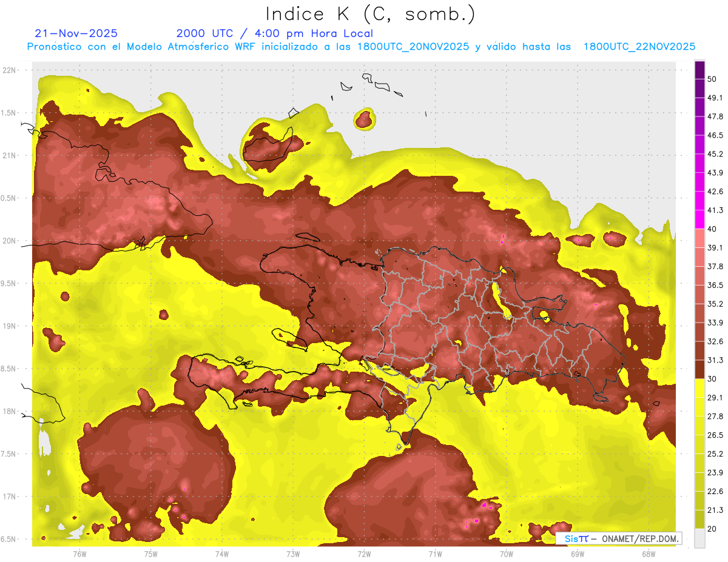This screenshot has height=562, width=728.
Task: Click the color bar value label 40
Action: pos(712,229)
